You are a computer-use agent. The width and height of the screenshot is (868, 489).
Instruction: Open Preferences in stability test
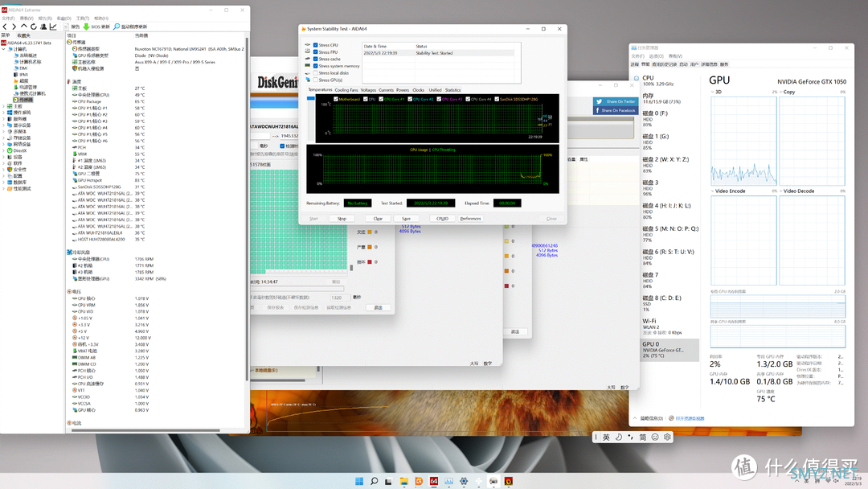(x=470, y=219)
